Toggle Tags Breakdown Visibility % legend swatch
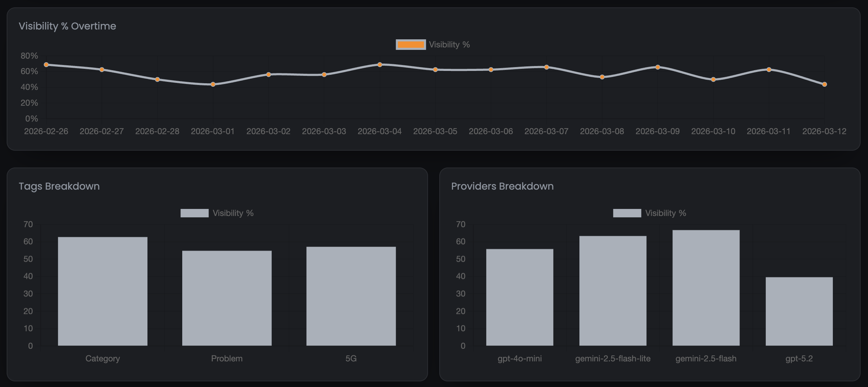Screen dimensions: 868x387 click(x=194, y=213)
